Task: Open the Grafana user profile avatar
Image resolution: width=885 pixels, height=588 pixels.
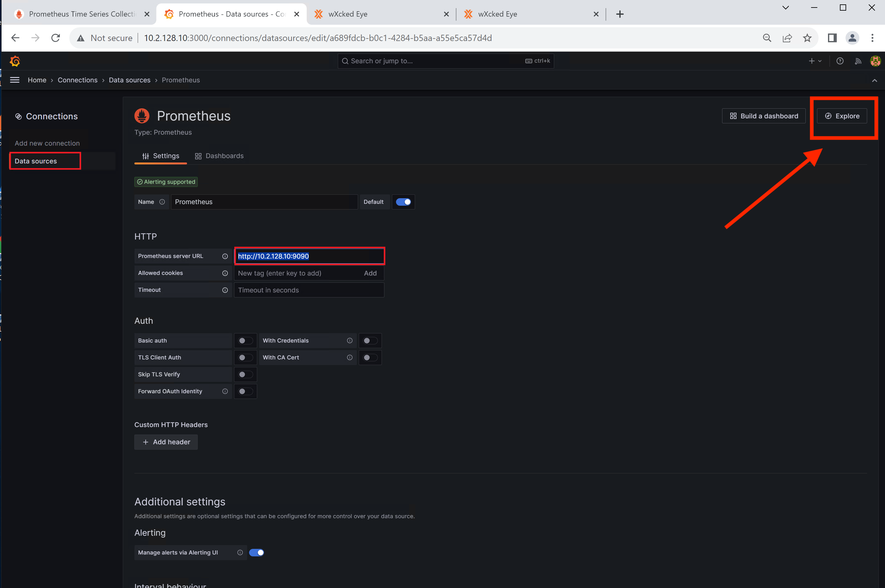Action: tap(875, 61)
